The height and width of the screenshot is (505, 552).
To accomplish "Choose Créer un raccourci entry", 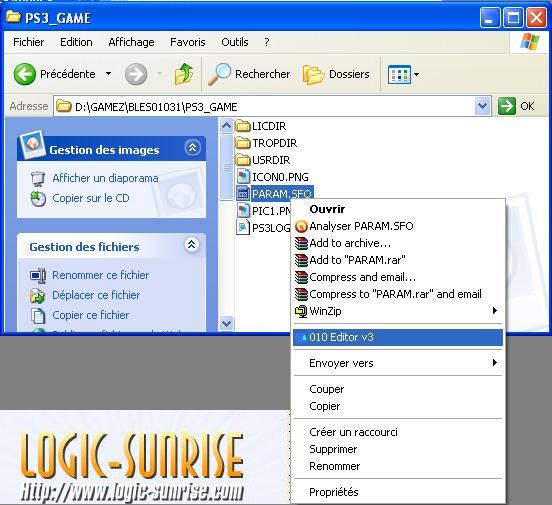I will click(398, 432).
